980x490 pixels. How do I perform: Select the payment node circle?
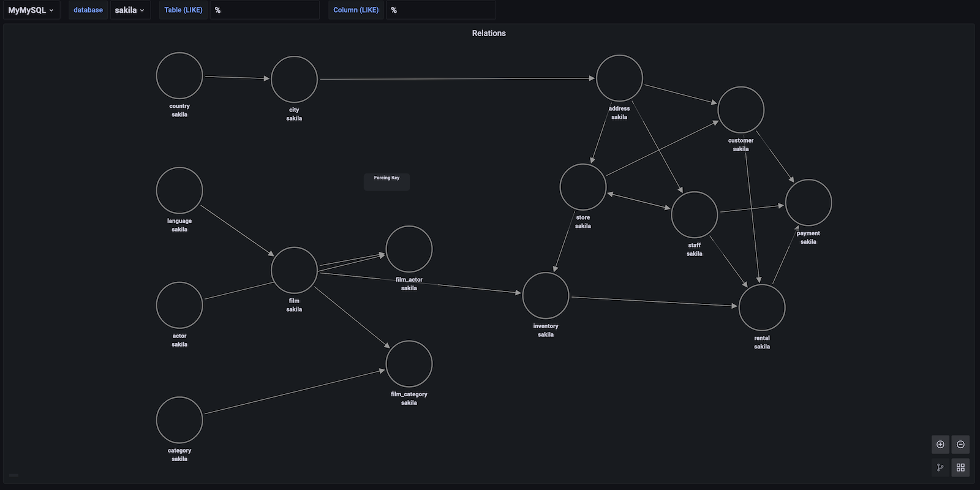click(809, 203)
